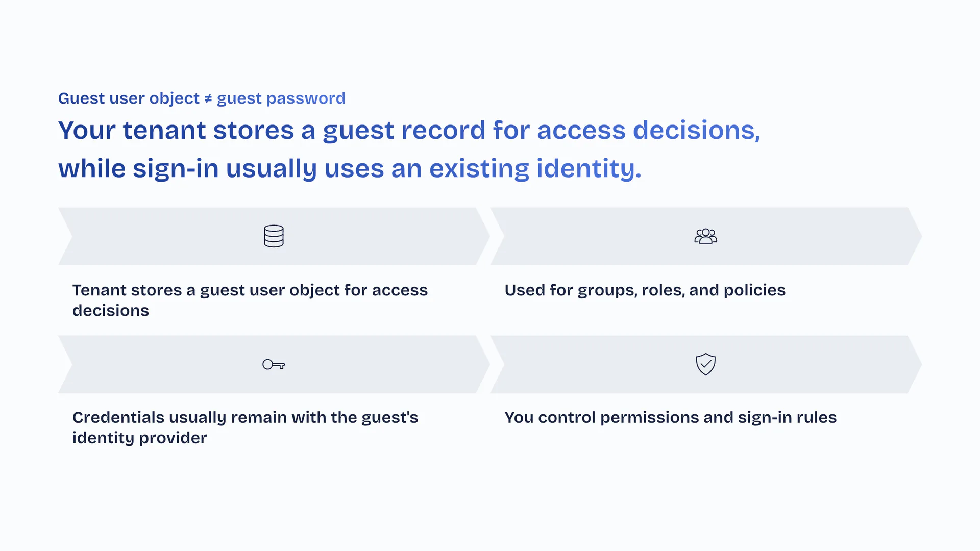Image resolution: width=980 pixels, height=551 pixels.
Task: Click the people group icon
Action: point(705,236)
